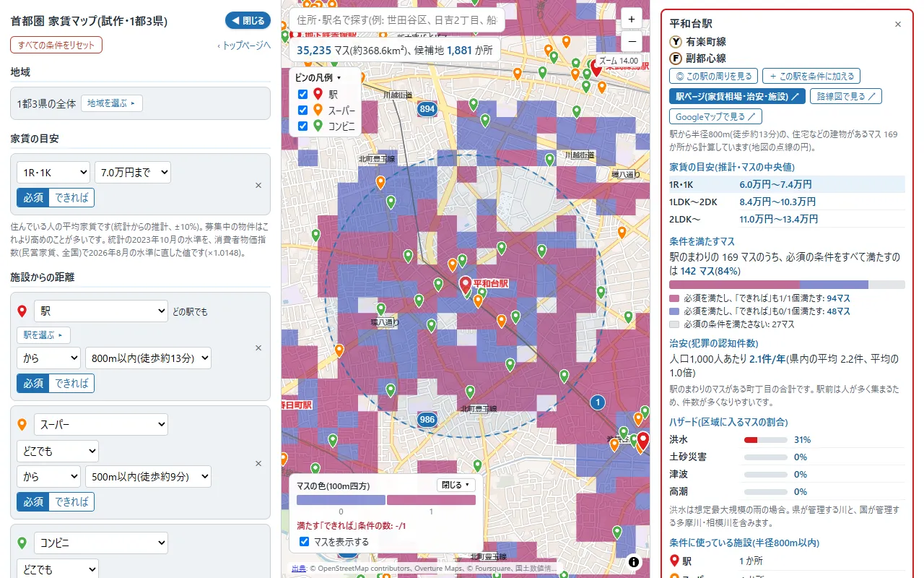Click the red 平和台駅 station pin
Image resolution: width=924 pixels, height=578 pixels.
click(x=466, y=285)
